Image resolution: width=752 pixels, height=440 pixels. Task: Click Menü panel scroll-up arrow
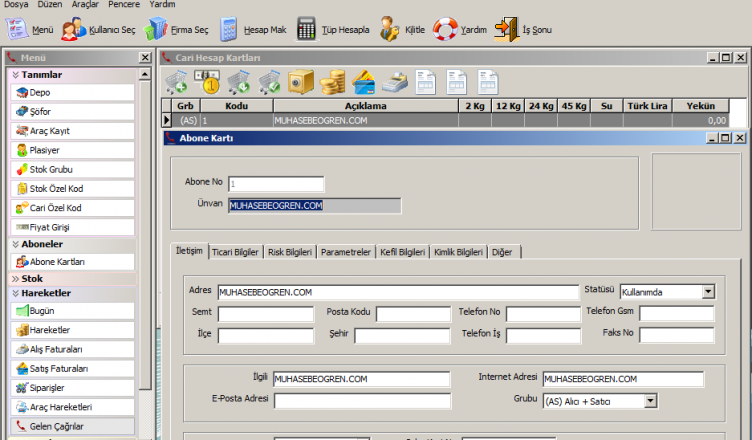(x=145, y=74)
